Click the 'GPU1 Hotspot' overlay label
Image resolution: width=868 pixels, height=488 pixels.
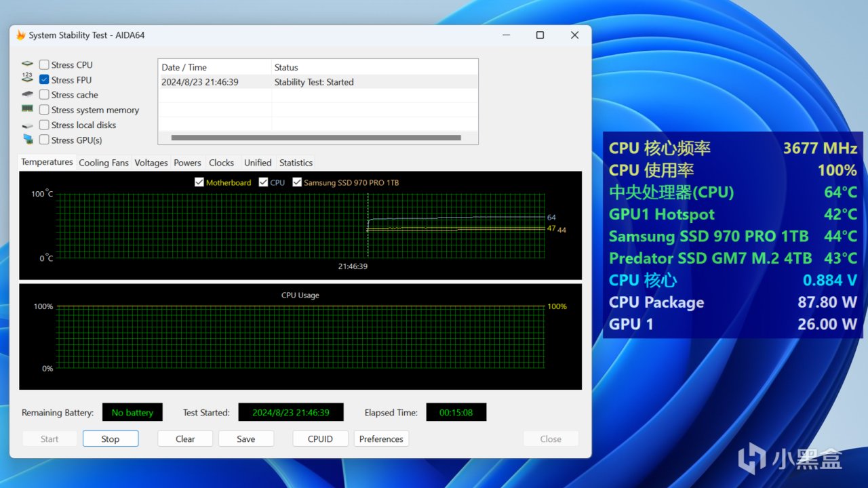(662, 214)
